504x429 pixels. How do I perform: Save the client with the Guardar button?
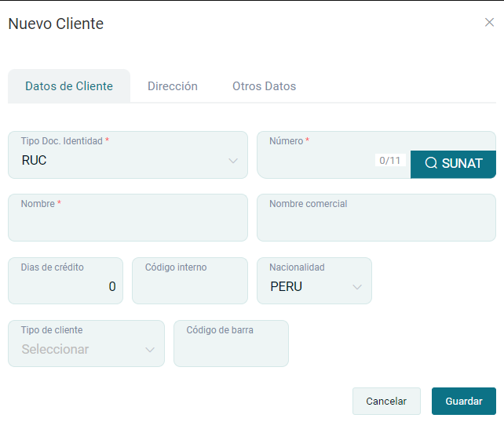click(463, 401)
